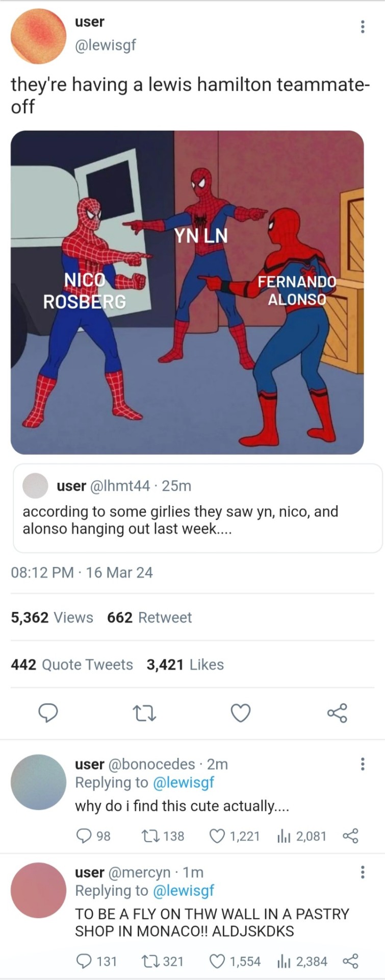View the 3,421 Likes list
The width and height of the screenshot is (385, 980).
pyautogui.click(x=185, y=665)
